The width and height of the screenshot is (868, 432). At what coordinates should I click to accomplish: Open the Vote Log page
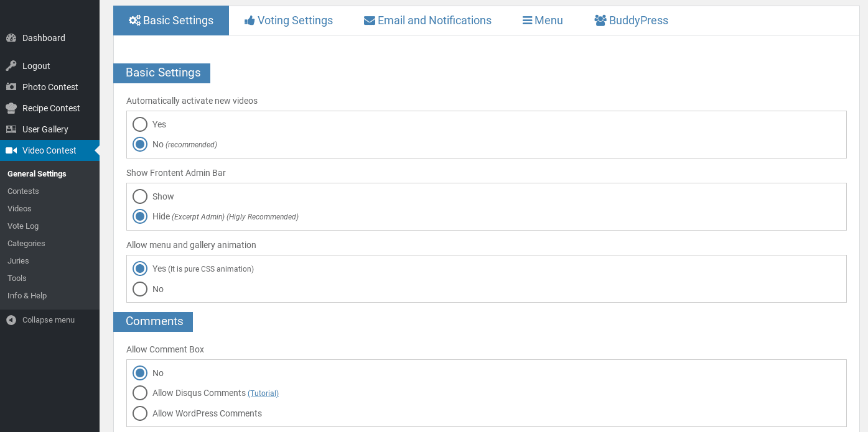[22, 226]
